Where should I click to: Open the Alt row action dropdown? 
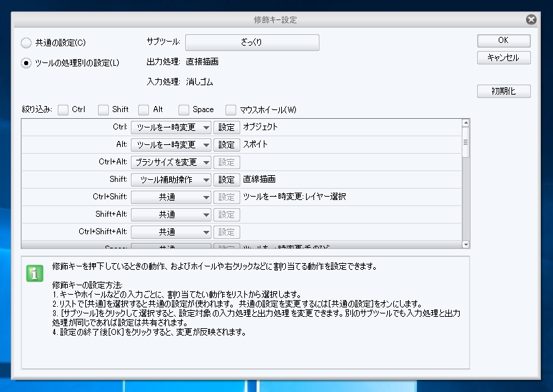click(171, 145)
